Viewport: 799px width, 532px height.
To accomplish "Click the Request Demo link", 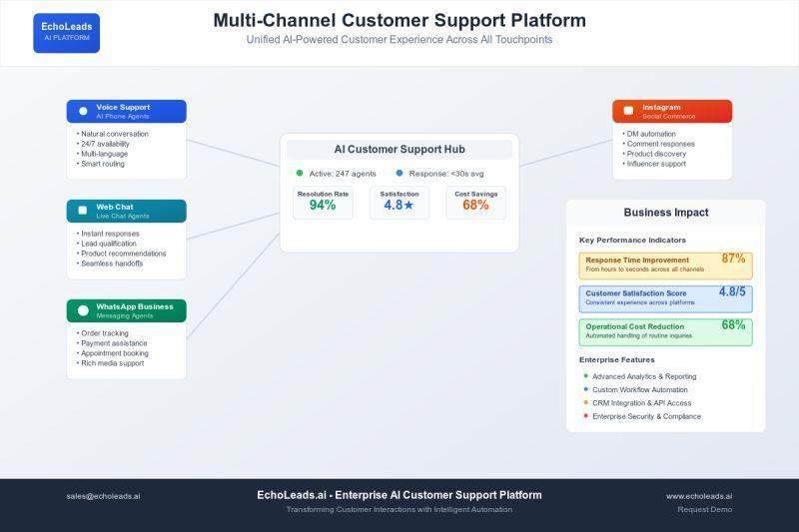I will [704, 509].
